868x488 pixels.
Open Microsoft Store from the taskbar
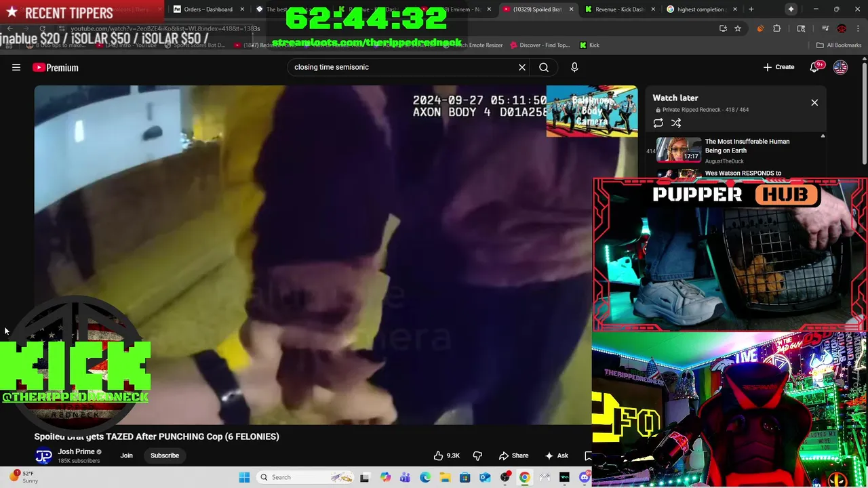465,477
